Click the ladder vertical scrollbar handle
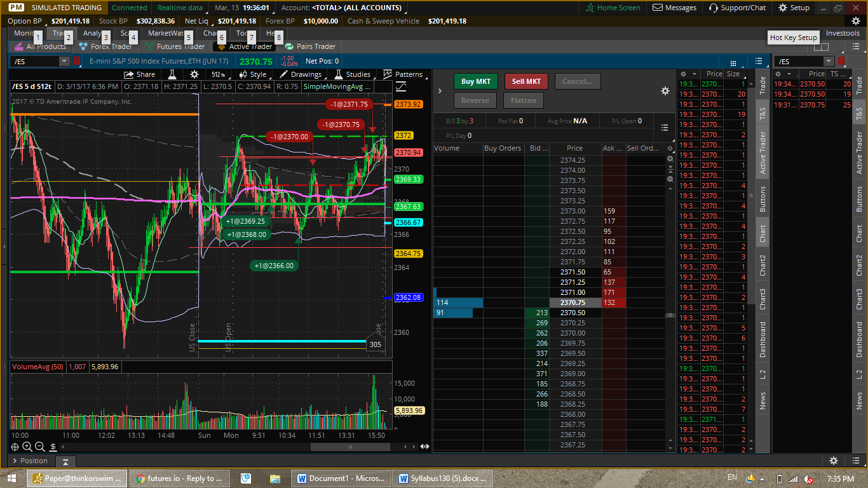 (670, 315)
